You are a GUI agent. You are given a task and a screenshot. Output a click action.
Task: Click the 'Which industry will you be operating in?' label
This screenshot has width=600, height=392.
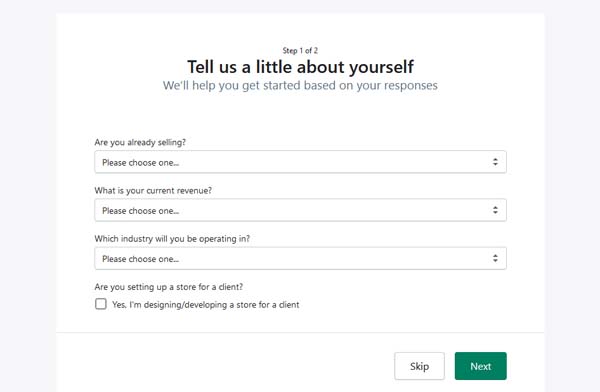(172, 239)
